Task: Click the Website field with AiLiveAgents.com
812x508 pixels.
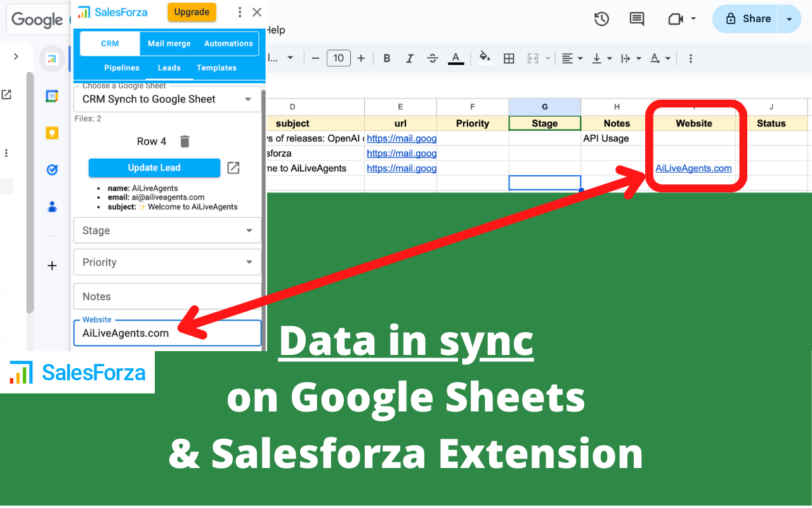Action: (167, 333)
